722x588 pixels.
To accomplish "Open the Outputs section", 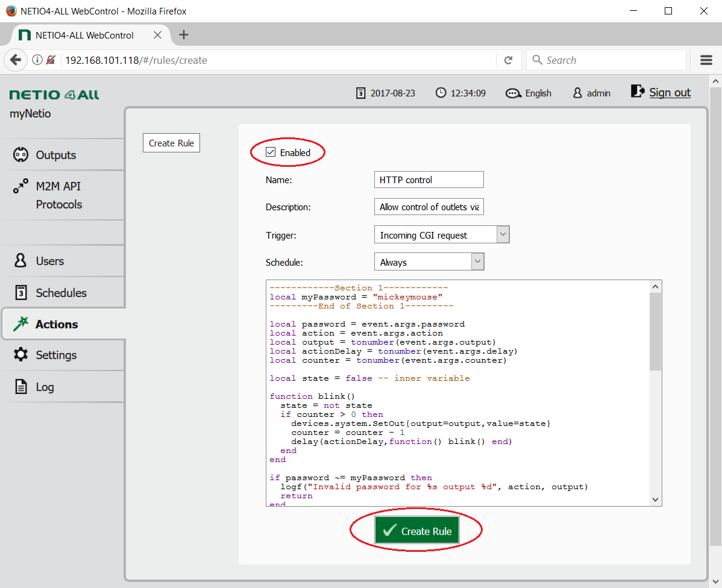I will click(x=63, y=155).
